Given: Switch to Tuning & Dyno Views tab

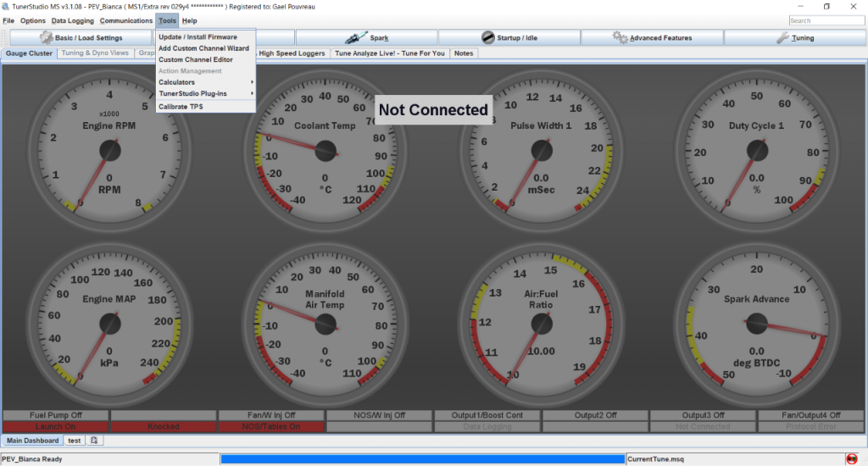Looking at the screenshot, I should [x=95, y=53].
